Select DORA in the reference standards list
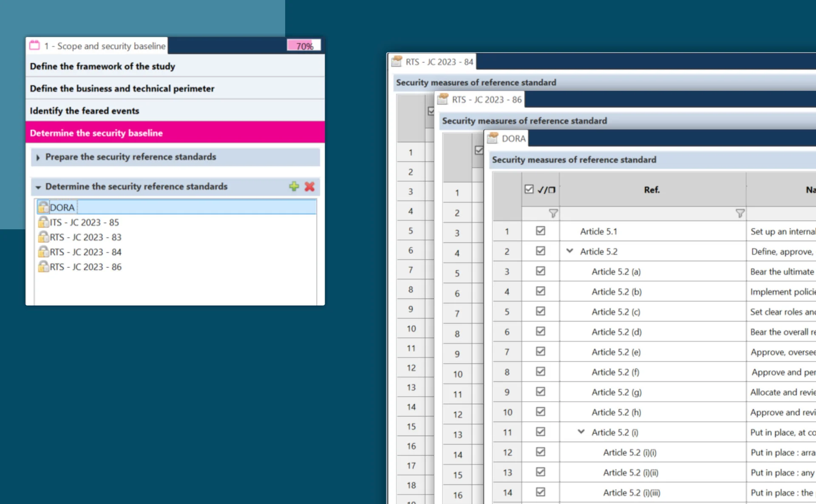 [177, 207]
